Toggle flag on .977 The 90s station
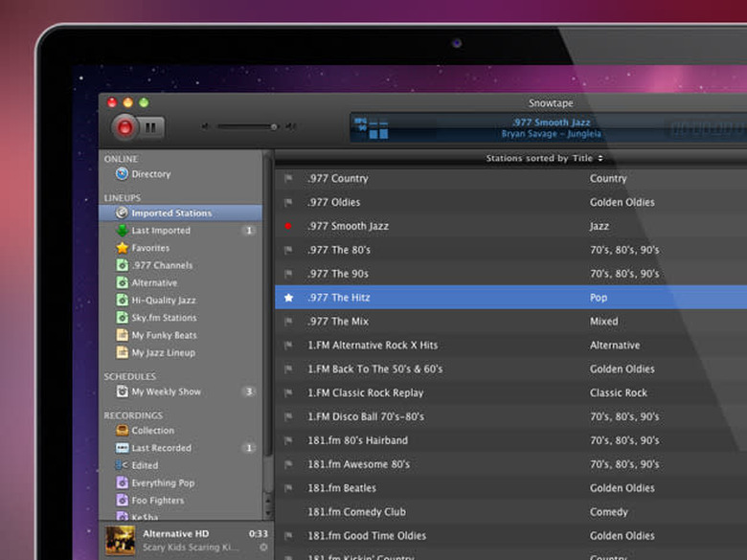The width and height of the screenshot is (747, 560). (288, 274)
